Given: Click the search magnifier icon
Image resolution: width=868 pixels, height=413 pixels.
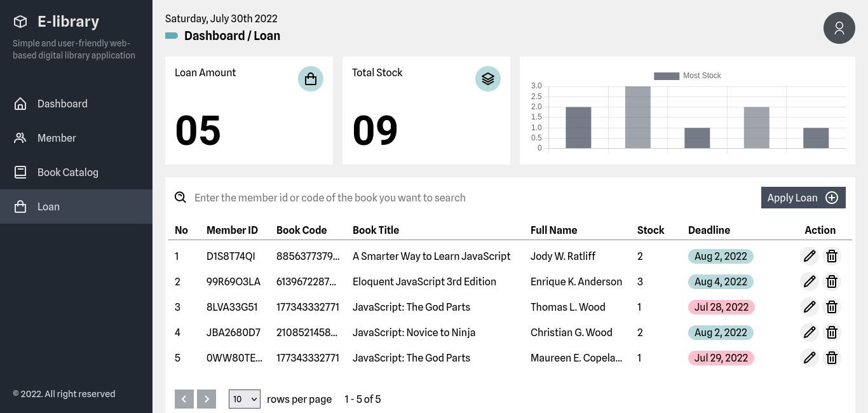Looking at the screenshot, I should tap(180, 198).
